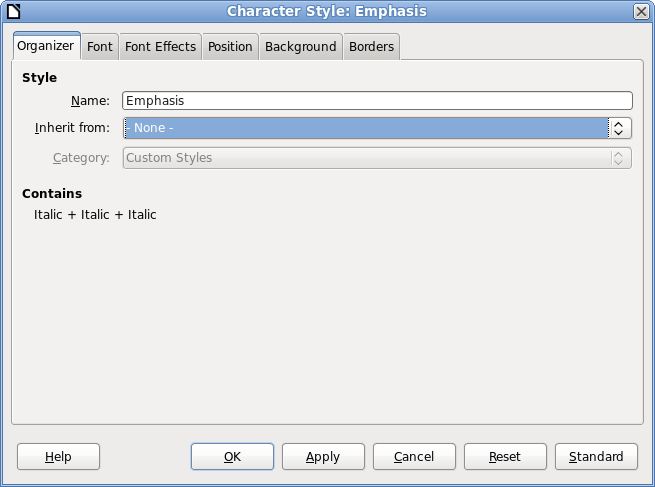Open the Font tab

tap(100, 47)
